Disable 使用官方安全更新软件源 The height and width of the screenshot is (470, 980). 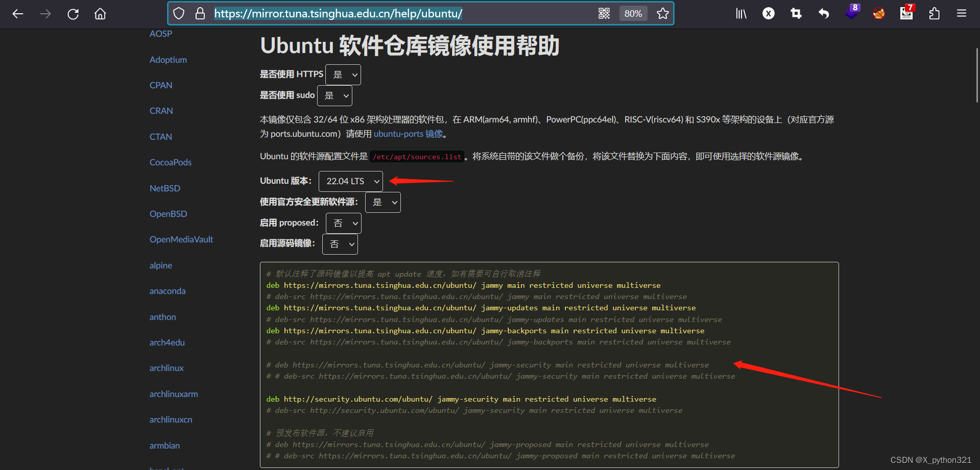(383, 202)
